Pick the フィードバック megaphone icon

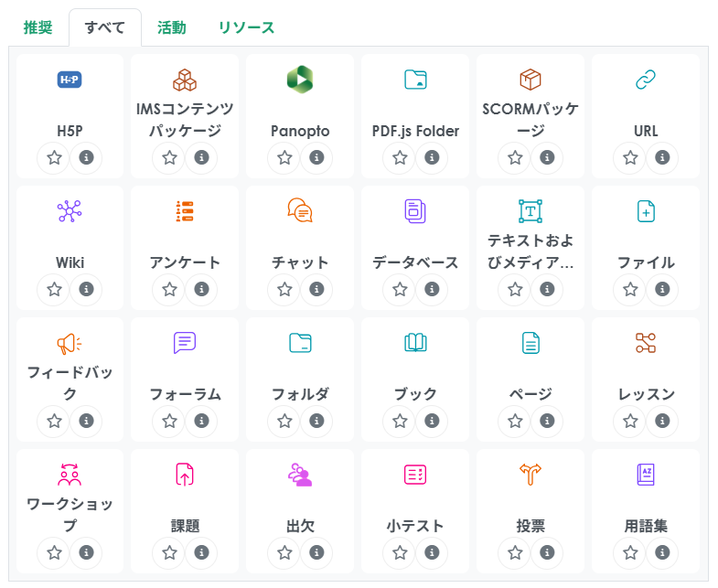coord(70,343)
